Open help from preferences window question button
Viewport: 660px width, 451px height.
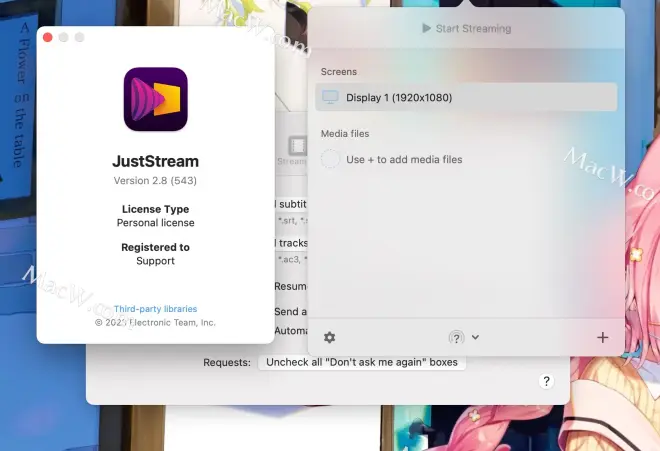point(547,381)
